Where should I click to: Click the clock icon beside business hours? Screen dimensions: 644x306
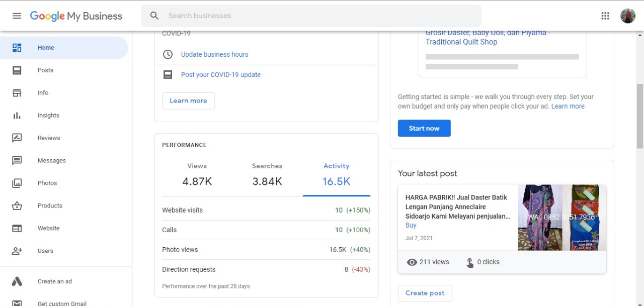(168, 54)
